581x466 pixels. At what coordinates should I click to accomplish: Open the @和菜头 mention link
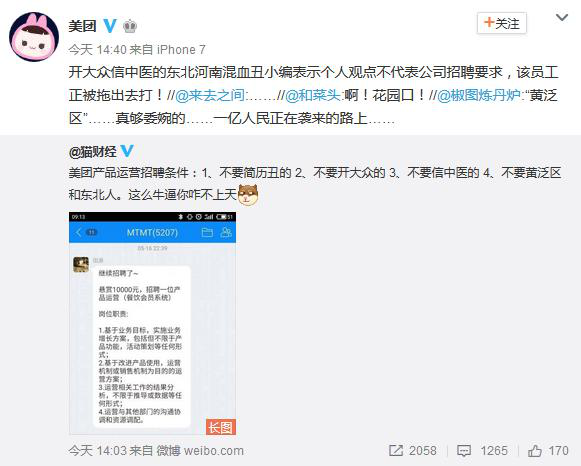tap(313, 95)
